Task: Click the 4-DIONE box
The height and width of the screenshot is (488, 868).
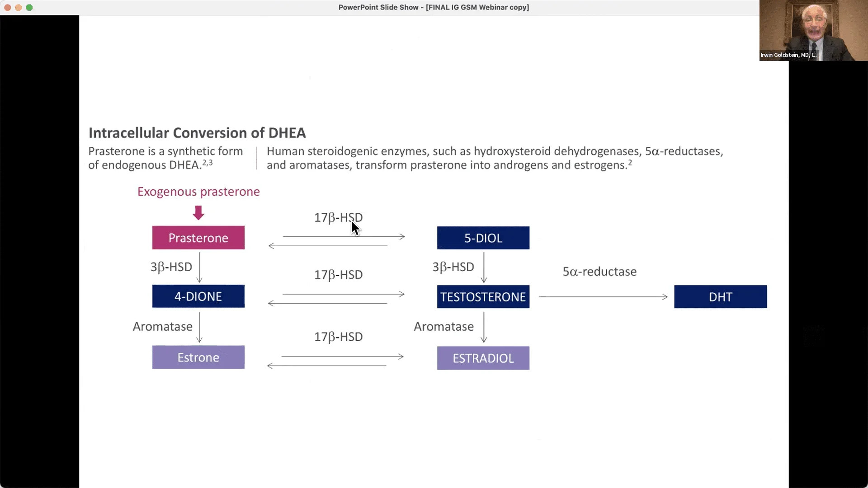Action: tap(198, 296)
